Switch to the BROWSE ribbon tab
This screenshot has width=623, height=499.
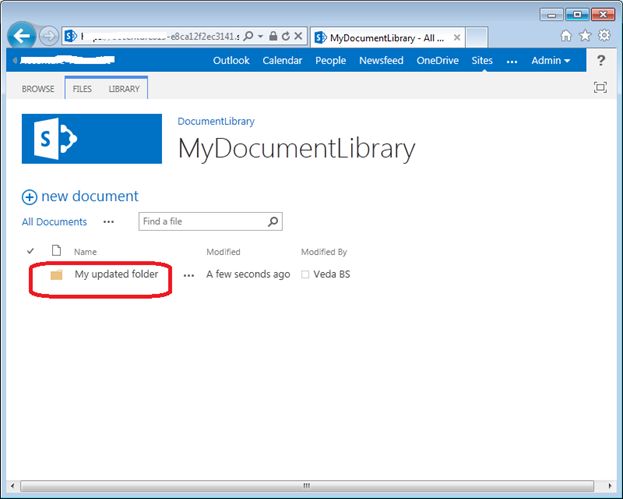tap(38, 89)
